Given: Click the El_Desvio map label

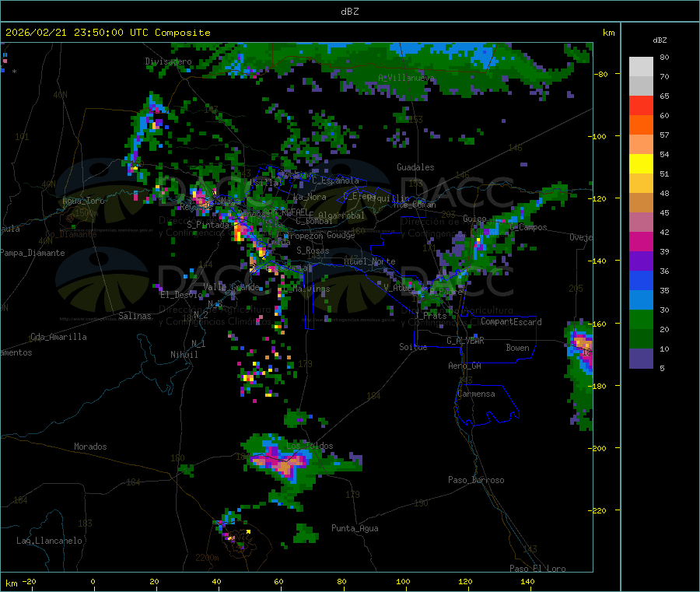Looking at the screenshot, I should 181,295.
